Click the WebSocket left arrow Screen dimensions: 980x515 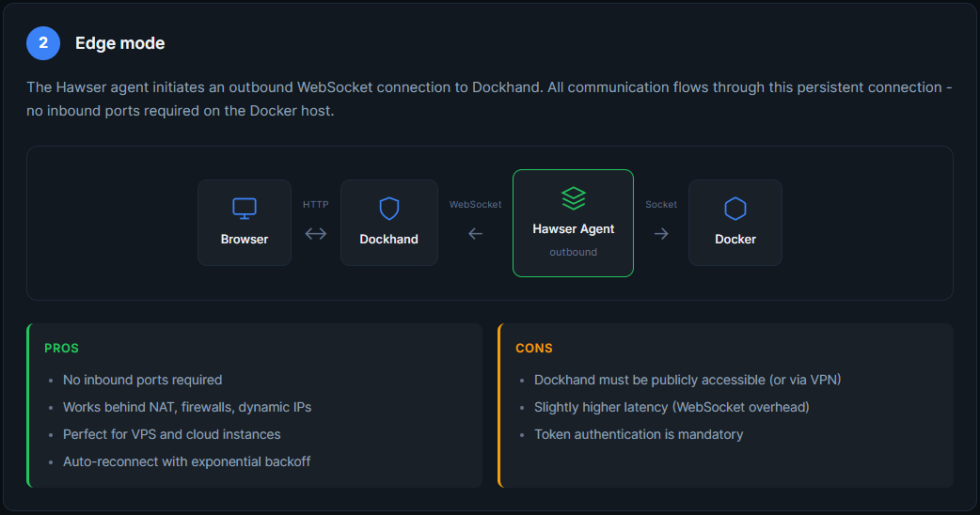tap(475, 233)
